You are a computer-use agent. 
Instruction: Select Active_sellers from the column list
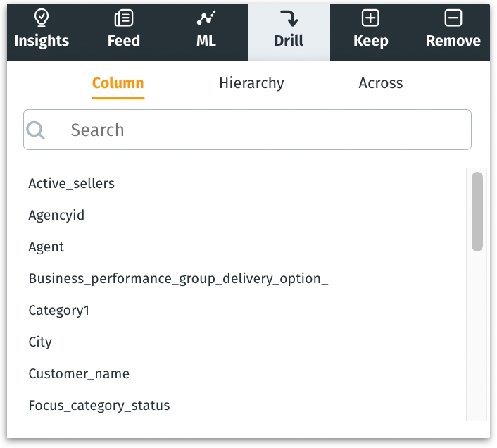pyautogui.click(x=71, y=184)
